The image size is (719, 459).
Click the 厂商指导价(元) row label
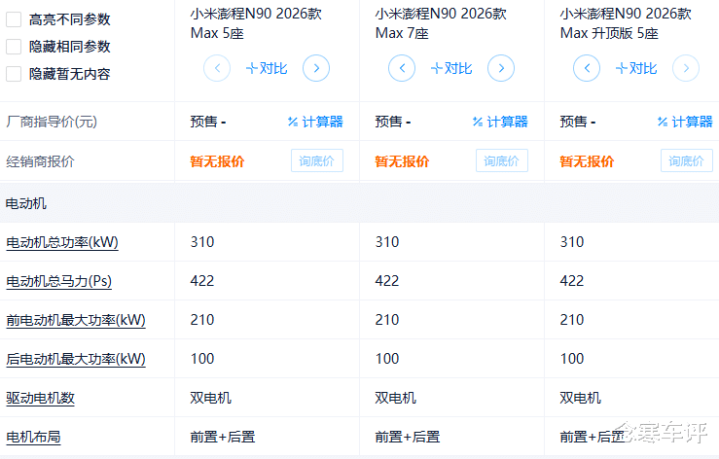click(x=52, y=122)
